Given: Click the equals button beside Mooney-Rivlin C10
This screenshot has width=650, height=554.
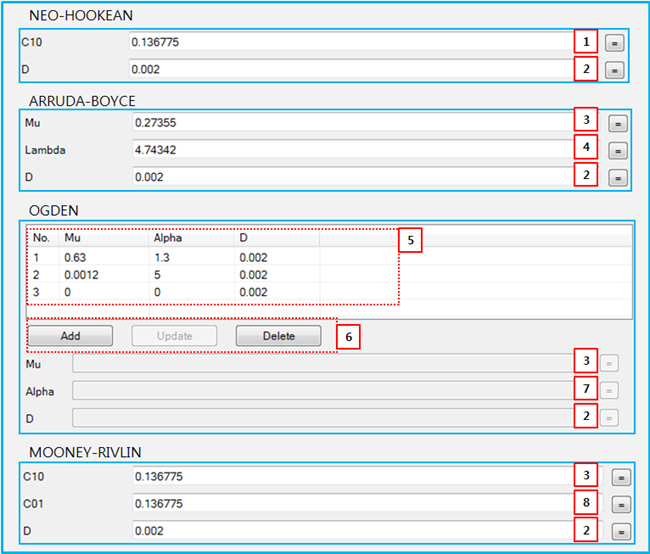Looking at the screenshot, I should pyautogui.click(x=621, y=477).
